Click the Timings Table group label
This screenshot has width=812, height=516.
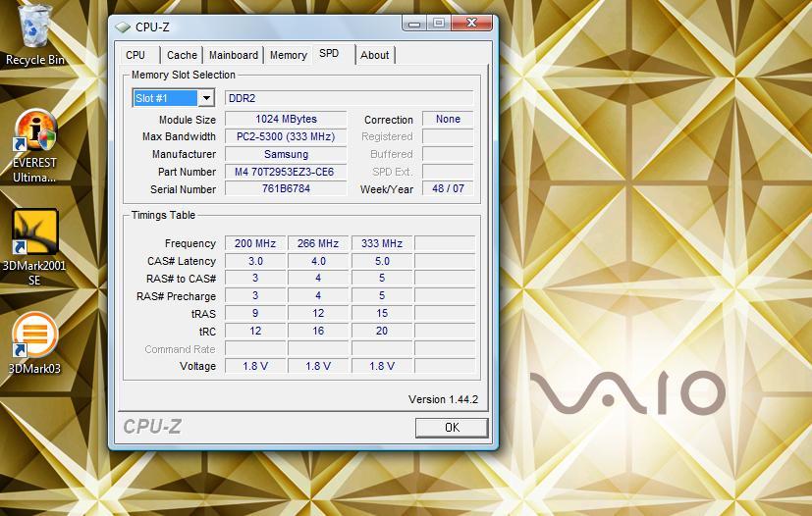coord(163,215)
